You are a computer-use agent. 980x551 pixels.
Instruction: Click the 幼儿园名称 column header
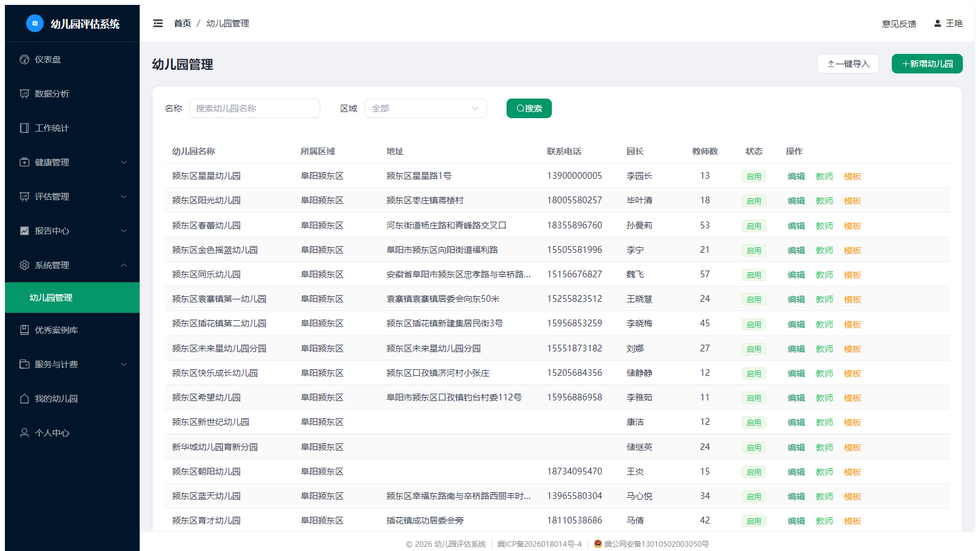[x=194, y=151]
